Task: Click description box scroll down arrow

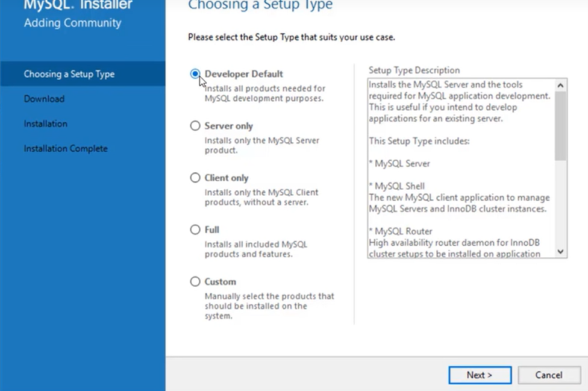Action: (560, 252)
